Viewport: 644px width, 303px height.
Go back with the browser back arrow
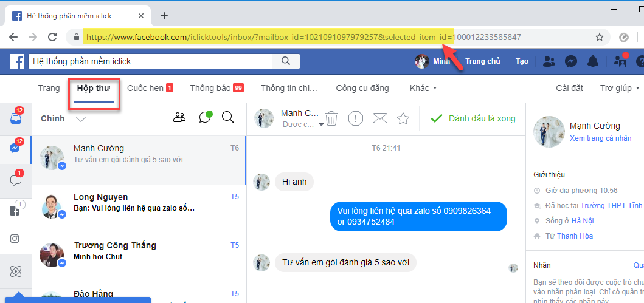tap(13, 37)
